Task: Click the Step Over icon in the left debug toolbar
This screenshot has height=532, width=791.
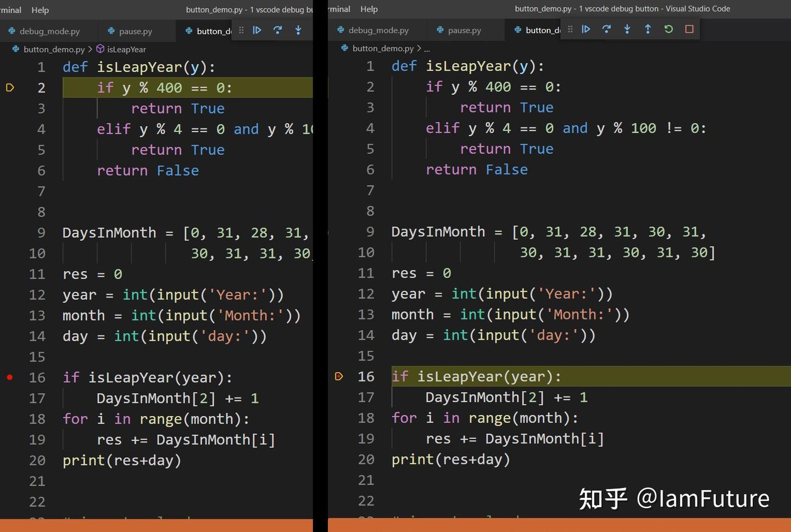Action: pos(277,30)
